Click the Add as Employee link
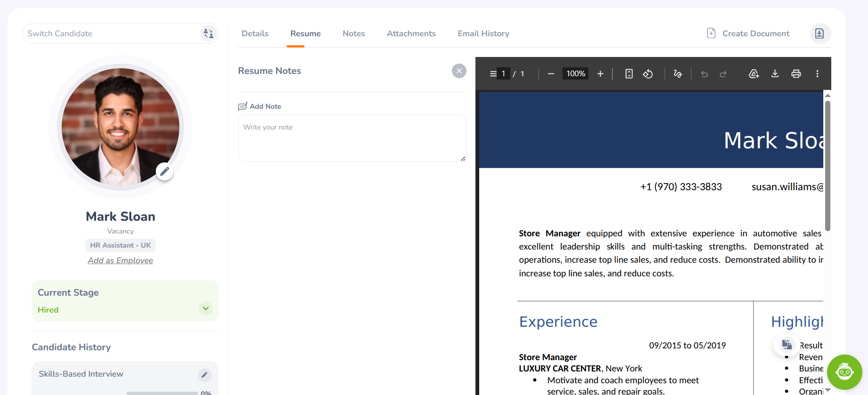 pos(121,260)
